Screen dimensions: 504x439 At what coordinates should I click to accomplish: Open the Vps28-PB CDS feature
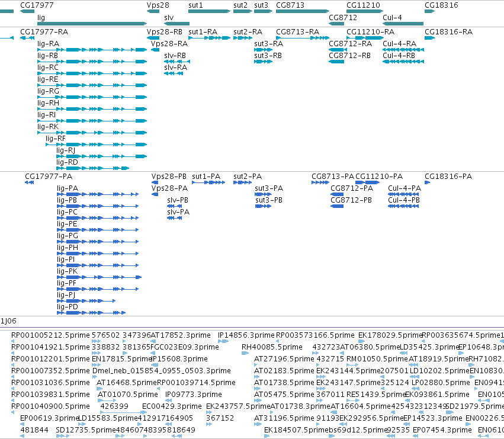(155, 182)
